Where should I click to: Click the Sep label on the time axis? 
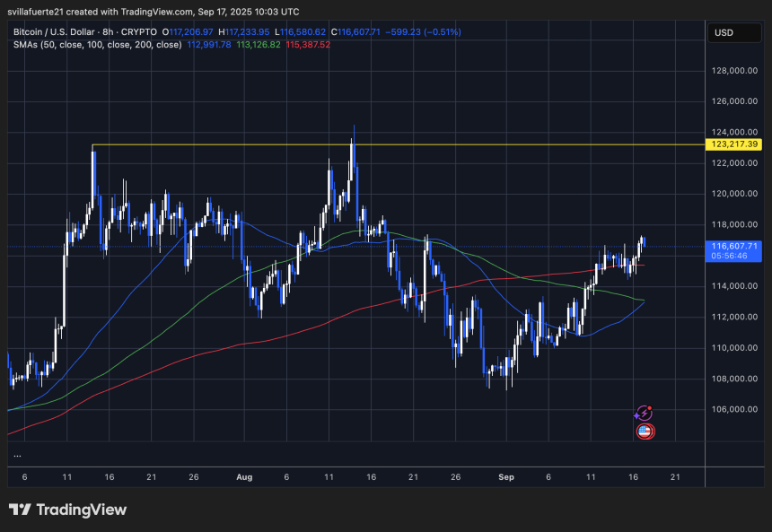(x=506, y=477)
